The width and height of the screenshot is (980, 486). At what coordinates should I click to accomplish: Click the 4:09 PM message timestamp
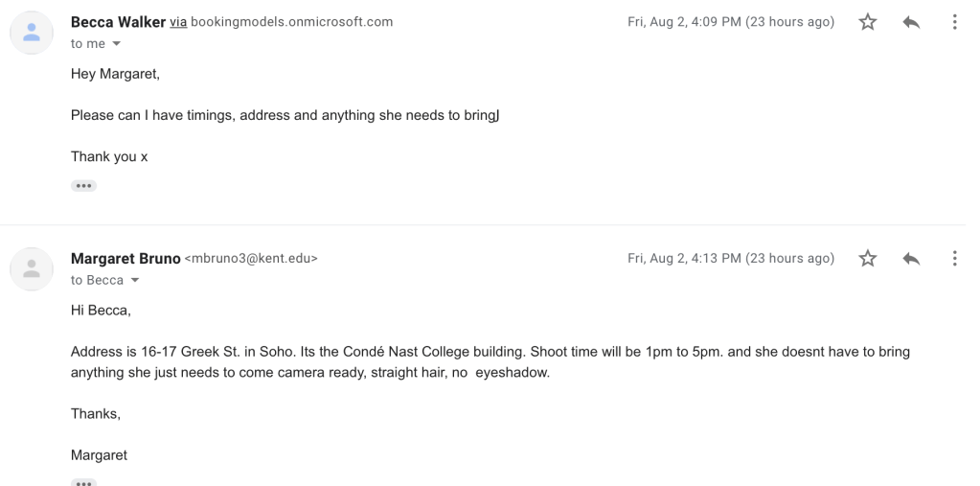click(x=730, y=22)
